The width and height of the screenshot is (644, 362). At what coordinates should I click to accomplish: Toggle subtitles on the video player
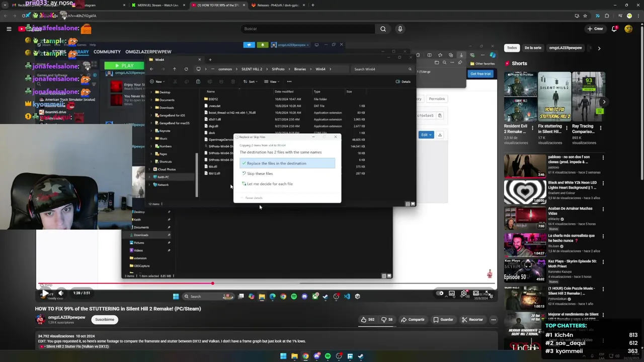click(x=452, y=293)
